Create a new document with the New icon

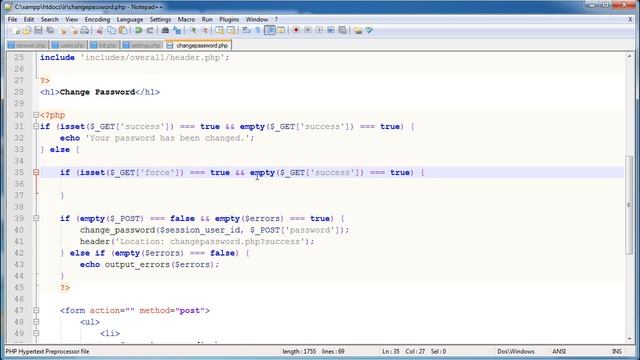[16, 30]
